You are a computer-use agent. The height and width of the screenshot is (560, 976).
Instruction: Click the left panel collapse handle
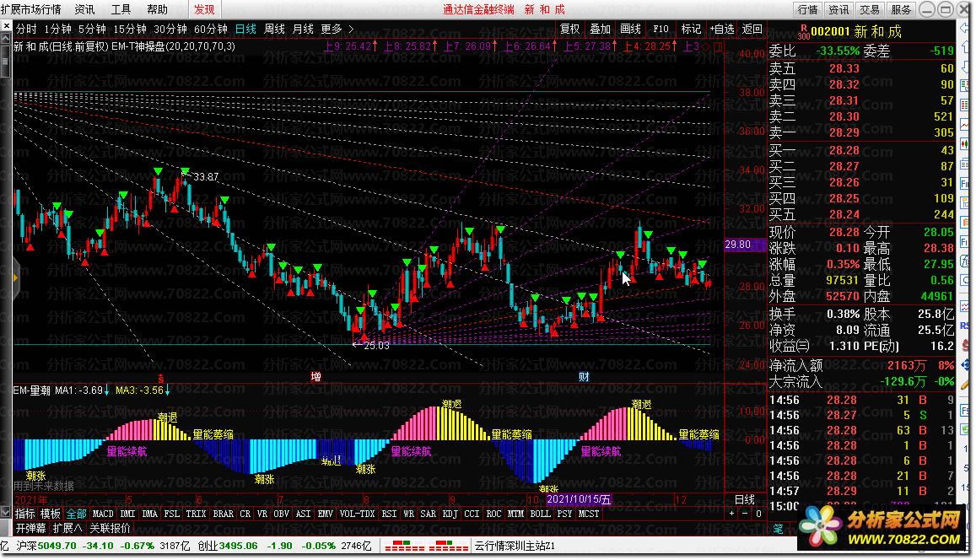15,278
